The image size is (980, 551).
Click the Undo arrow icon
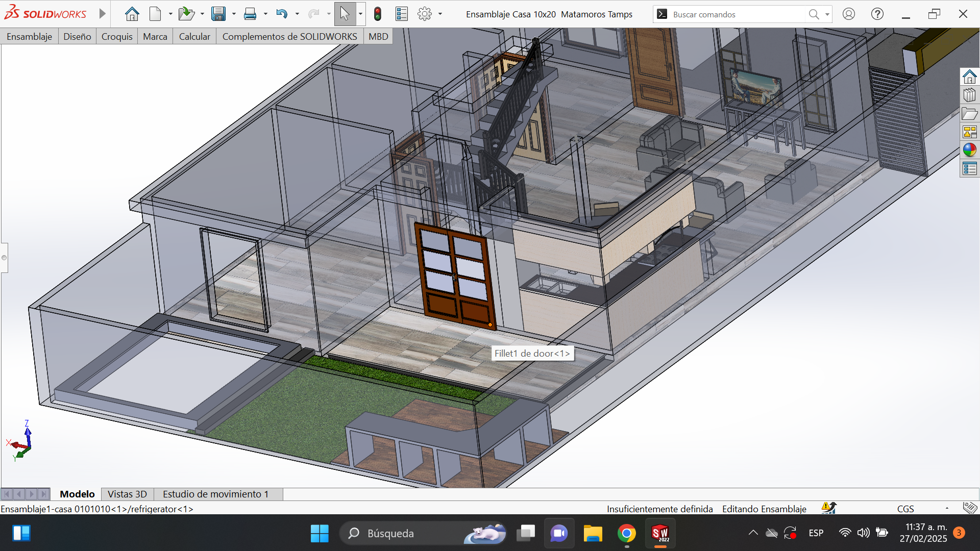pos(281,14)
